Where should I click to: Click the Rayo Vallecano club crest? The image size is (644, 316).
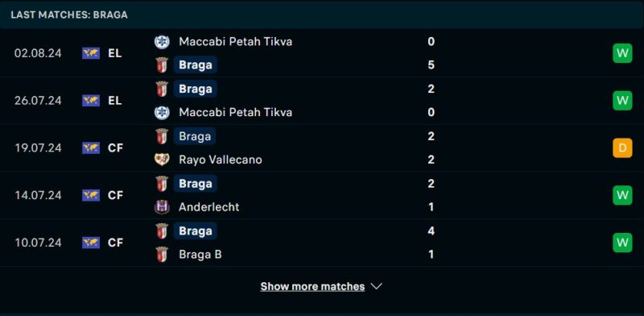[x=162, y=160]
